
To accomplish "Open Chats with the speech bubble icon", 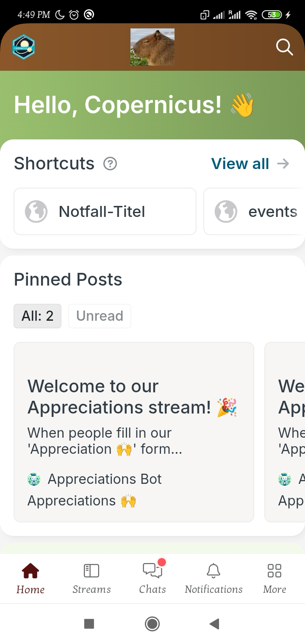I will pyautogui.click(x=152, y=570).
